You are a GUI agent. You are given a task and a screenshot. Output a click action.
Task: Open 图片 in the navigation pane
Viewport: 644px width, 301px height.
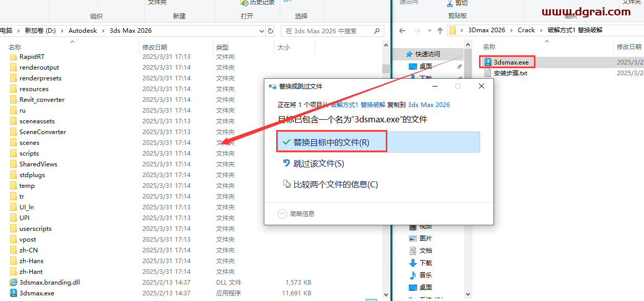click(421, 238)
